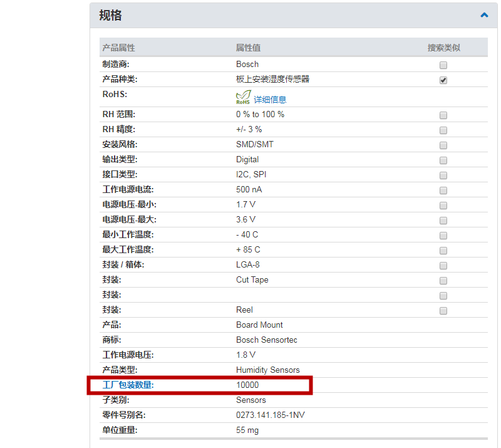This screenshot has height=448, width=501.
Task: Collapse the 规格 section chevron
Action: pos(484,15)
